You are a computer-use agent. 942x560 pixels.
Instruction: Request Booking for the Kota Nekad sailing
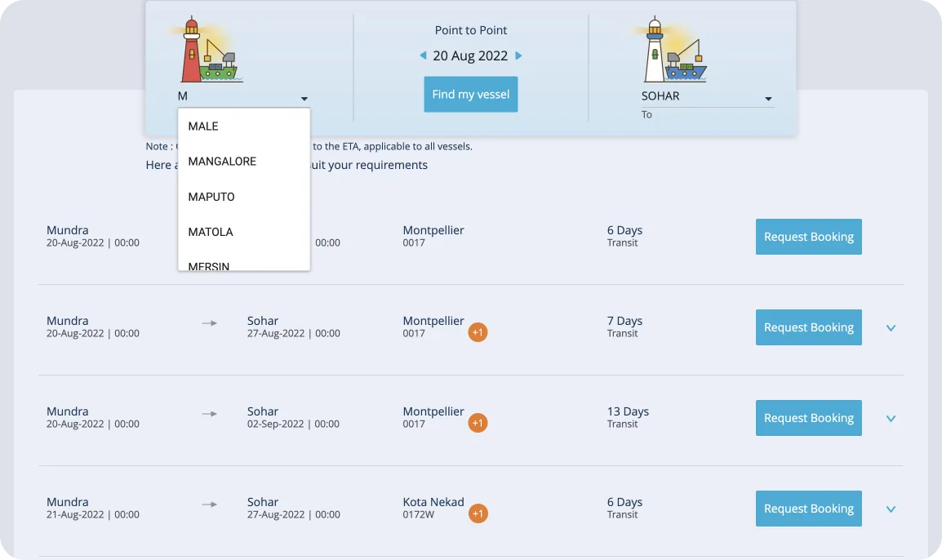click(809, 509)
